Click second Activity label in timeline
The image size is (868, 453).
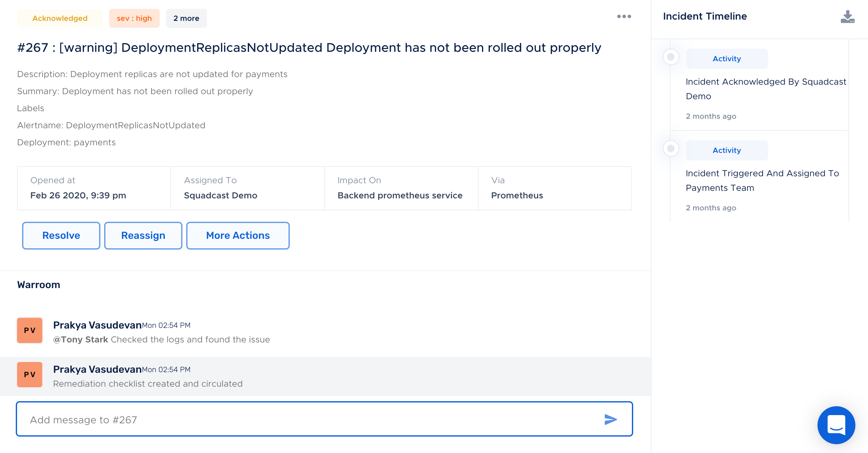click(727, 150)
